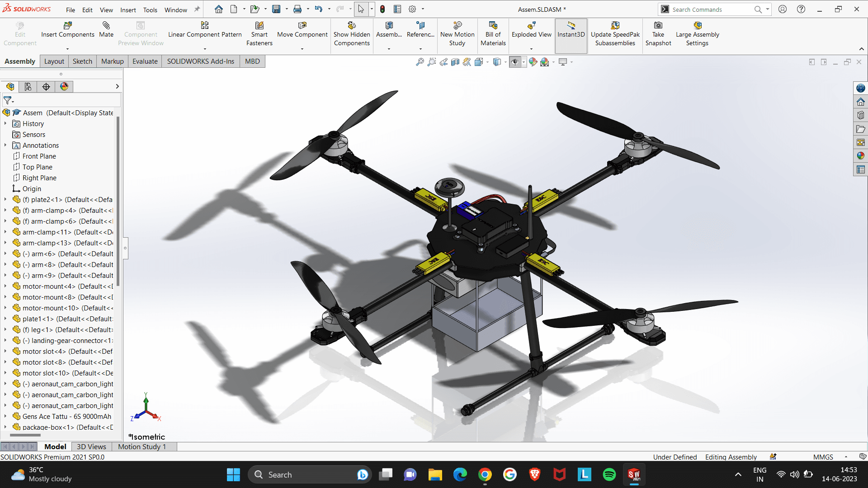Expand the manager pane tabs chevron
Image resolution: width=868 pixels, height=488 pixels.
pos(117,86)
